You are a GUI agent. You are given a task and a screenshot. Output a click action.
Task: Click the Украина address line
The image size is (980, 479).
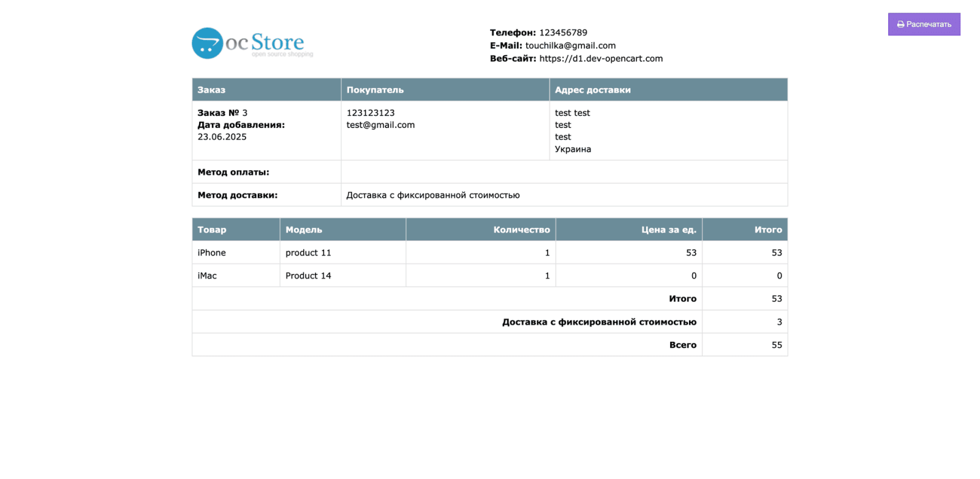point(573,149)
